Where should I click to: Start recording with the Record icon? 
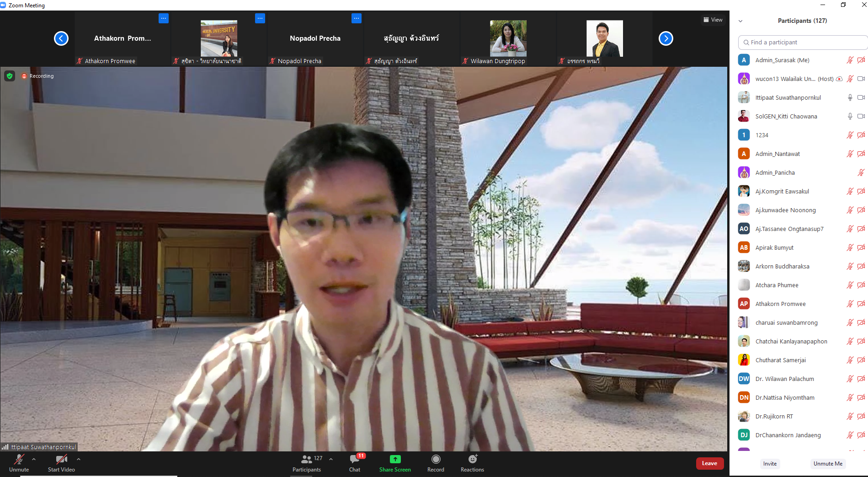(436, 459)
